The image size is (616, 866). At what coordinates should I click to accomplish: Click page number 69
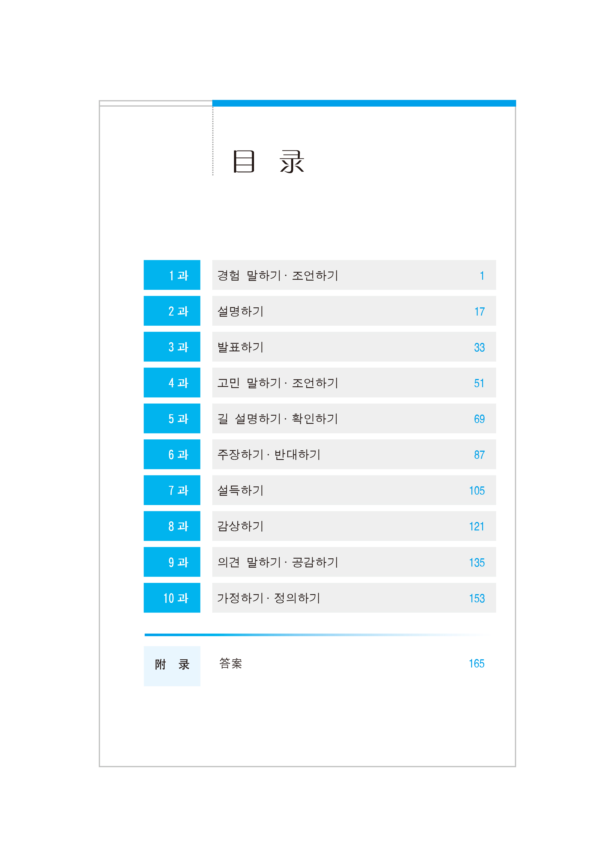pos(479,419)
